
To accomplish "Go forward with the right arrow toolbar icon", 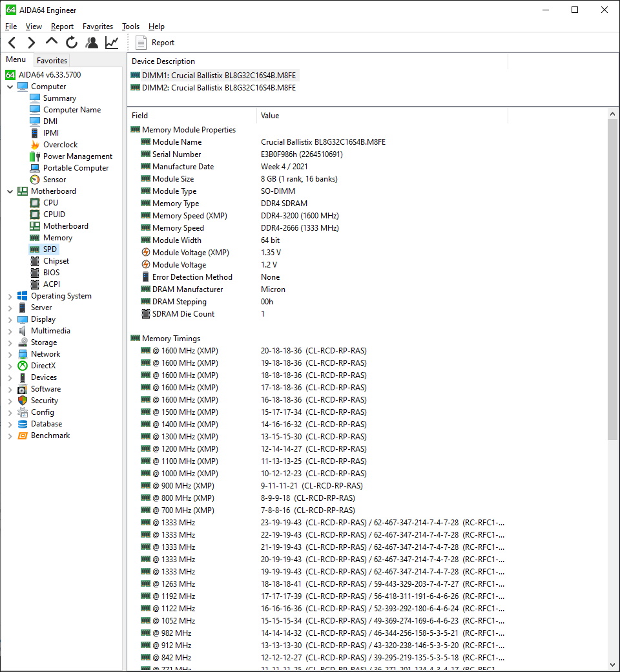I will [31, 43].
